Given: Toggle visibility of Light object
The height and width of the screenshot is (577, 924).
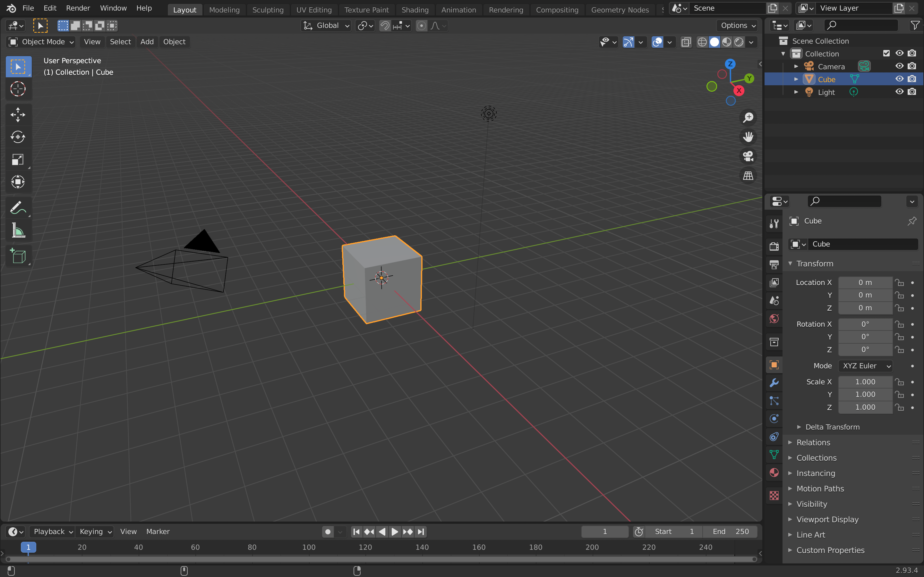Looking at the screenshot, I should [x=899, y=92].
